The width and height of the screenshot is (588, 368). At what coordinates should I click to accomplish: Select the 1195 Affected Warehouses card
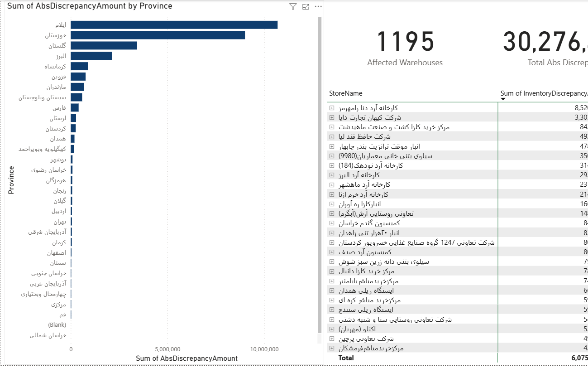coord(405,48)
